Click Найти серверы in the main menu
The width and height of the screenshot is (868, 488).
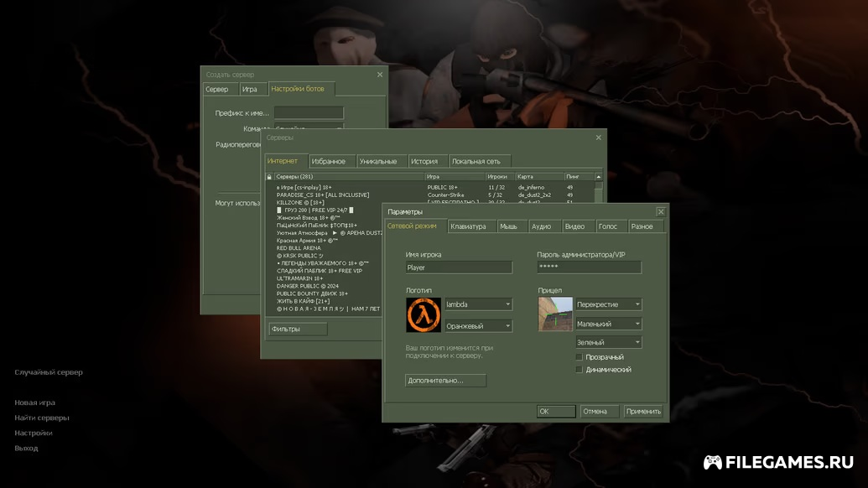click(x=42, y=418)
